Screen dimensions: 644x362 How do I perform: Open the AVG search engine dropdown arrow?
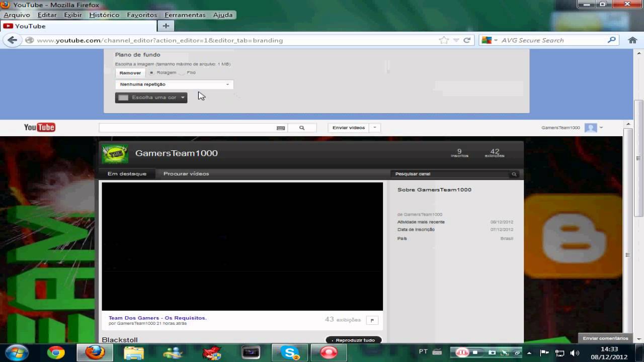(x=496, y=40)
